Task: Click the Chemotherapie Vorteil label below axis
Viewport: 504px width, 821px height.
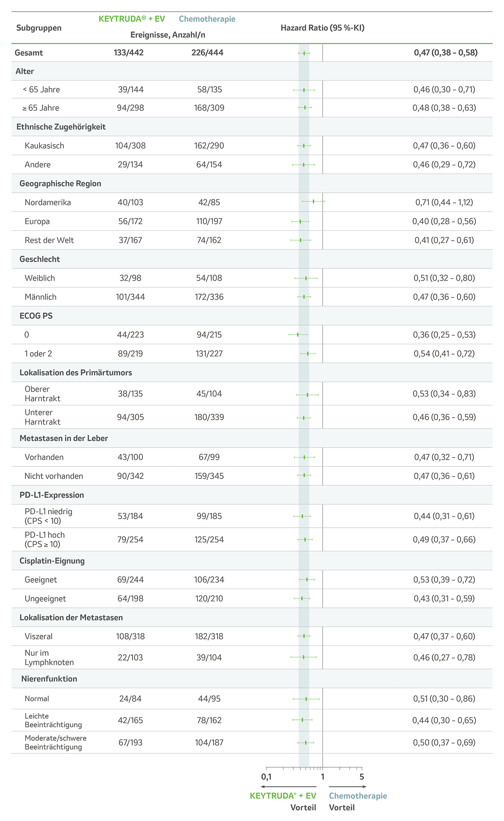Action: click(358, 801)
